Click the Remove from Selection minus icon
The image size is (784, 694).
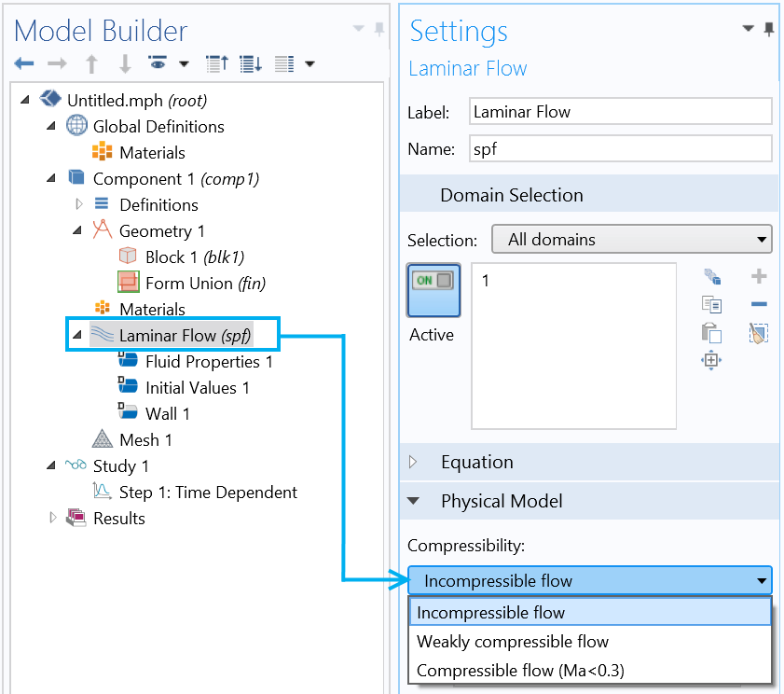click(x=759, y=304)
